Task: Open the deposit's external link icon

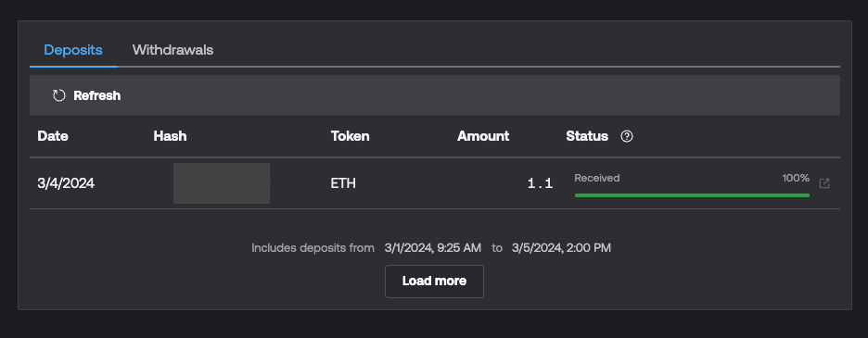Action: tap(824, 183)
